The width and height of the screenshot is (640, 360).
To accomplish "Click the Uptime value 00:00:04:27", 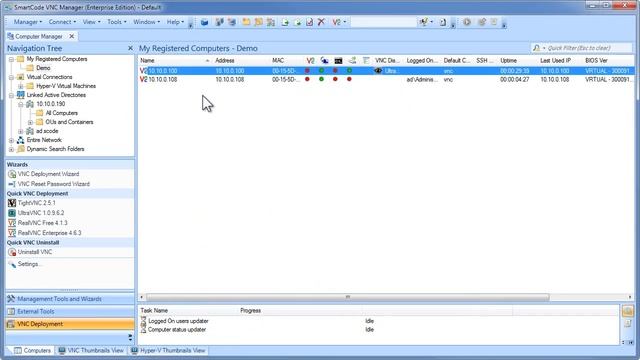I will click(x=514, y=80).
